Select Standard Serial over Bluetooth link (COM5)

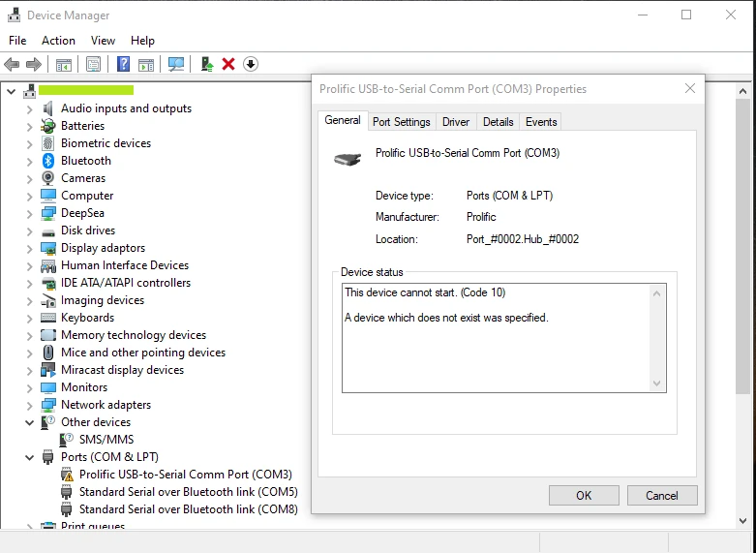tap(189, 492)
